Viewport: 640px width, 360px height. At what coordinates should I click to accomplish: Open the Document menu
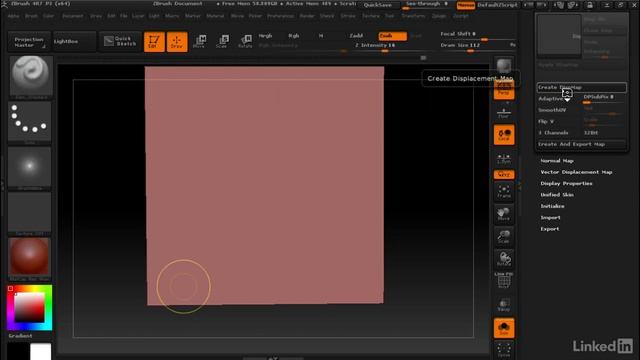[x=73, y=16]
